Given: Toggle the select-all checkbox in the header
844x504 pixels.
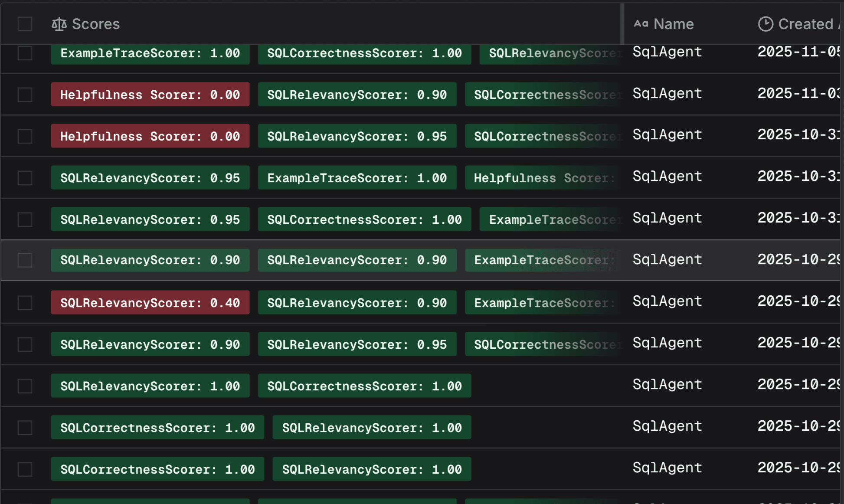Looking at the screenshot, I should [x=25, y=24].
